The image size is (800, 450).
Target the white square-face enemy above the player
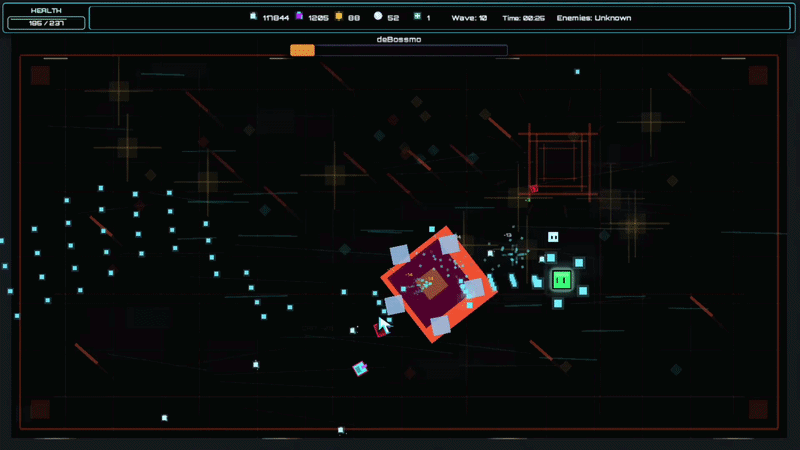coord(553,237)
